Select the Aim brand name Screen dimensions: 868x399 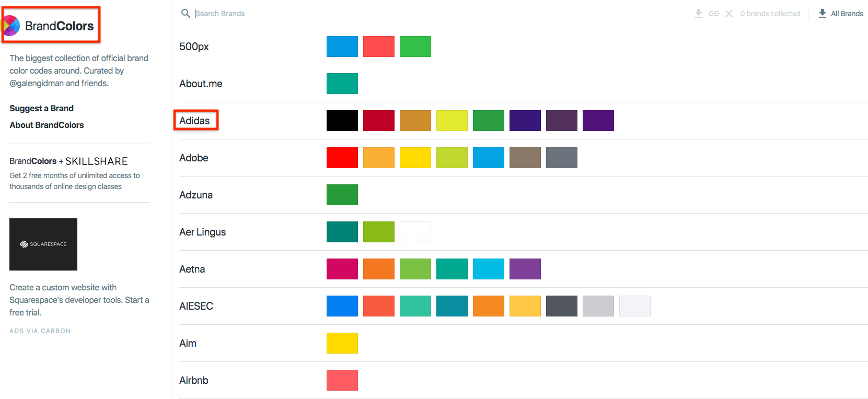[x=188, y=343]
